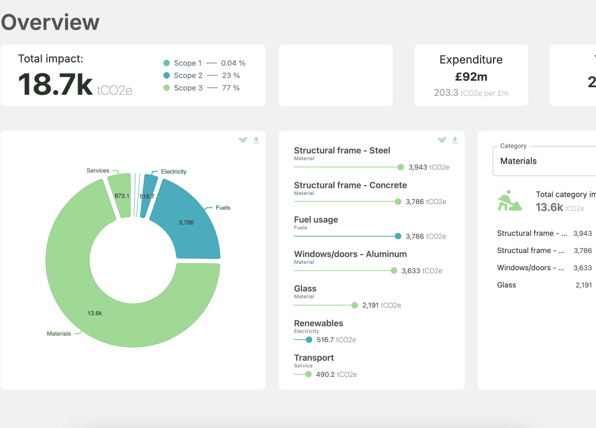Click the '2,191 tCO2e' value in list

382,305
